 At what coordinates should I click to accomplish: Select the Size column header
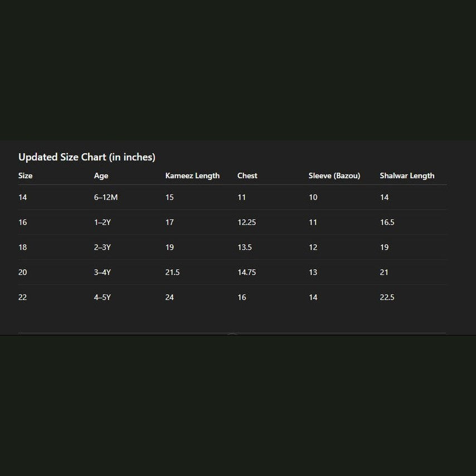pyautogui.click(x=26, y=176)
